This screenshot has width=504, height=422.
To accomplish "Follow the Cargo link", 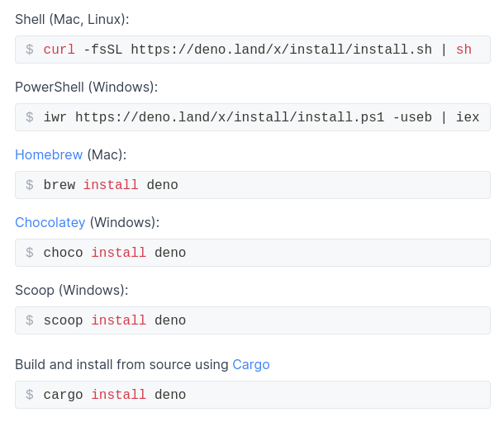I will click(251, 364).
